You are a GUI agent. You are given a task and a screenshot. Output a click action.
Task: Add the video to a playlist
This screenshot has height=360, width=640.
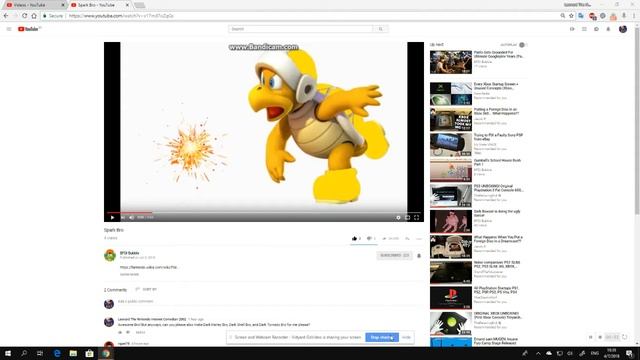407,238
